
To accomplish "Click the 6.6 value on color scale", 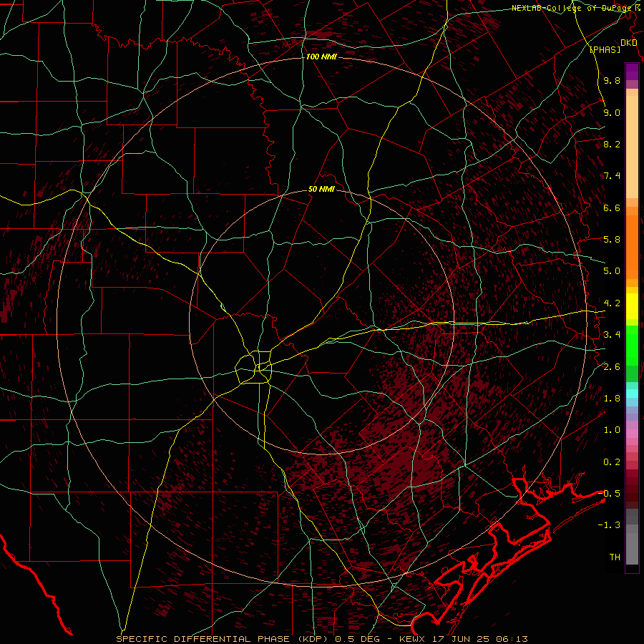I will click(612, 208).
